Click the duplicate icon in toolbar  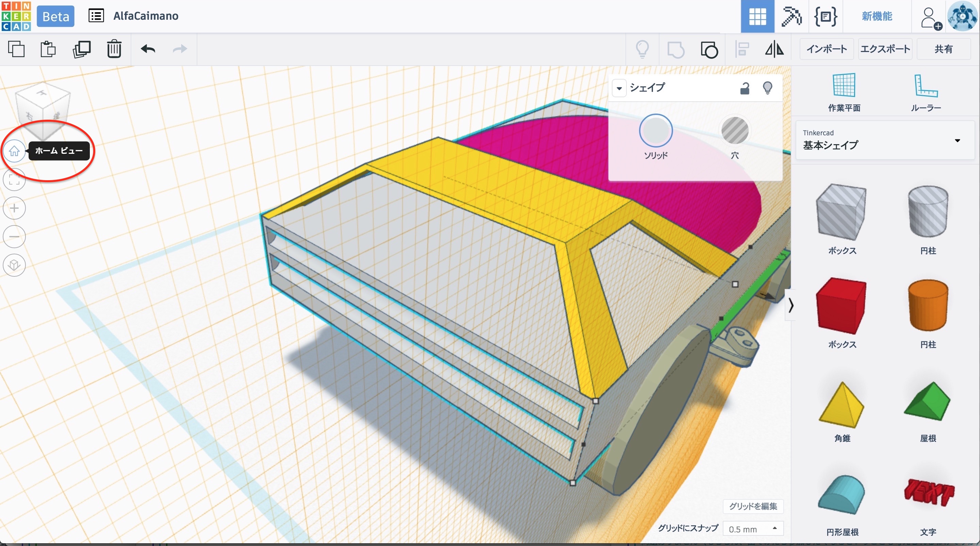pos(81,49)
